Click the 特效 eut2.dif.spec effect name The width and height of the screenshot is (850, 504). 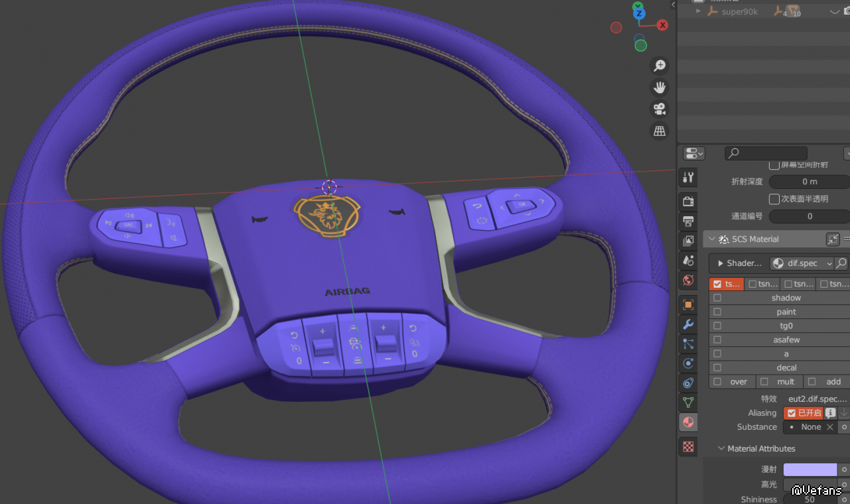coord(817,399)
